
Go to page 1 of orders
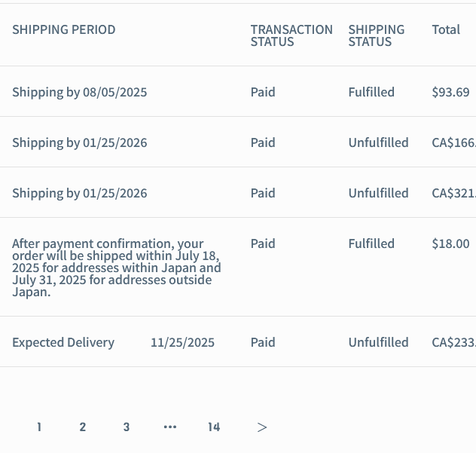tap(39, 427)
